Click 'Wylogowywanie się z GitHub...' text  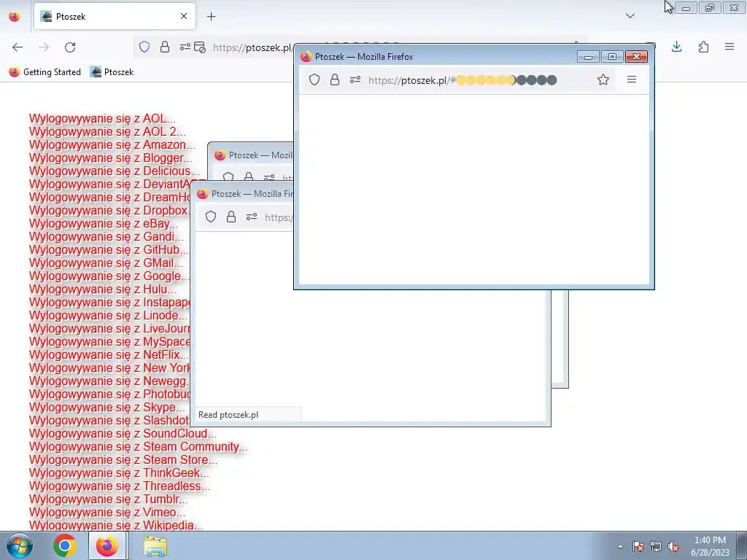(x=109, y=249)
